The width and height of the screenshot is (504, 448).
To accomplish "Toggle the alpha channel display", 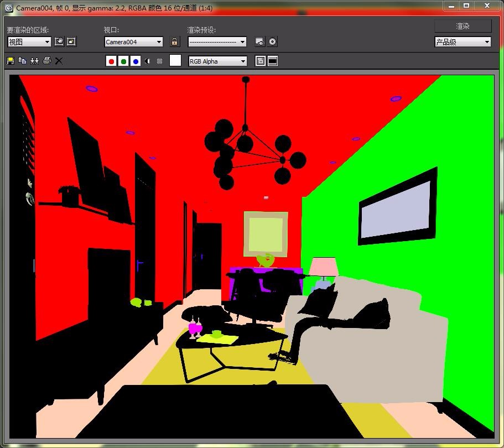I will click(148, 61).
